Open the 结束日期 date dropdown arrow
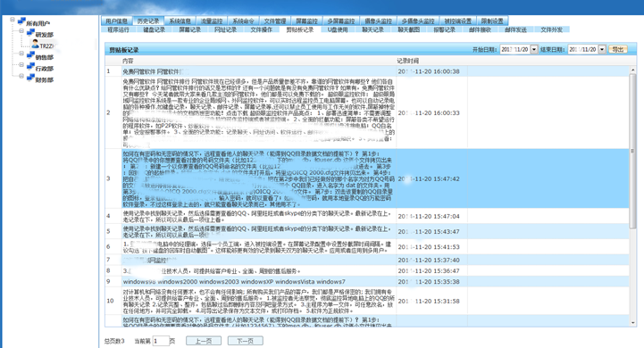 [602, 49]
